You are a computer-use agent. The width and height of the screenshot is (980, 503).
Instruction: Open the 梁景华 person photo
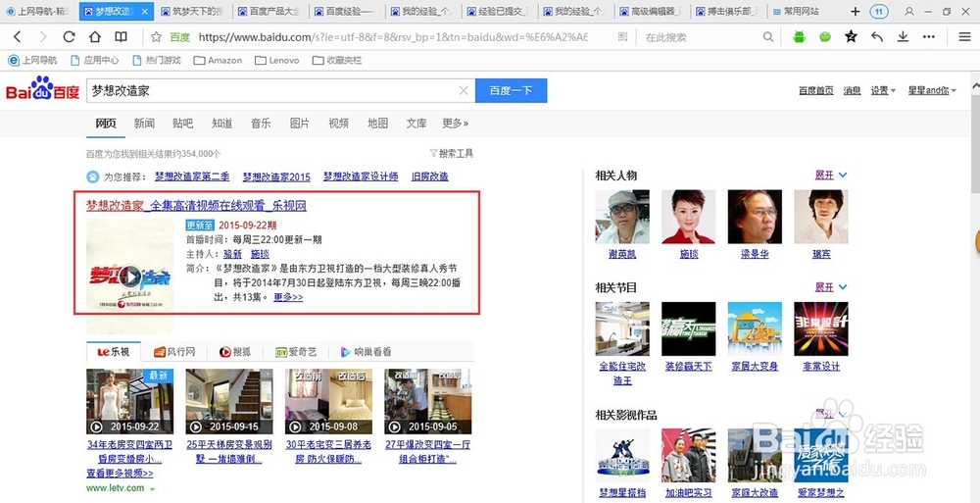755,217
